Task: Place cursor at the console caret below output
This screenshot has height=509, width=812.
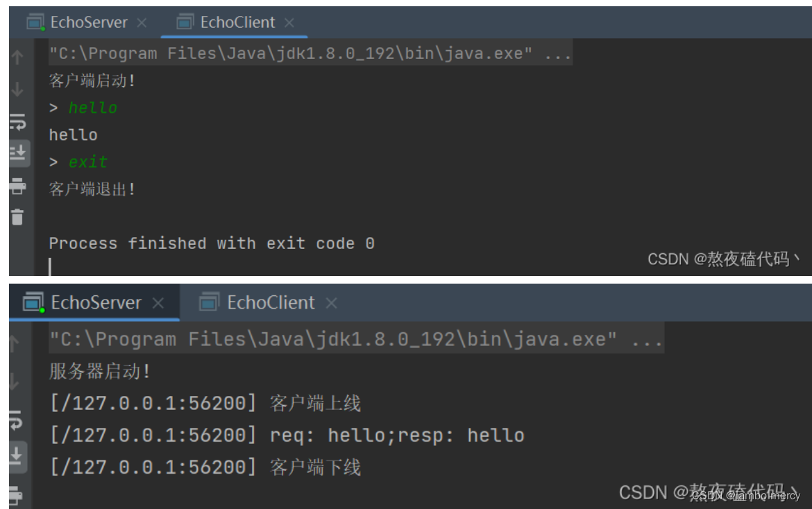Action: (50, 266)
